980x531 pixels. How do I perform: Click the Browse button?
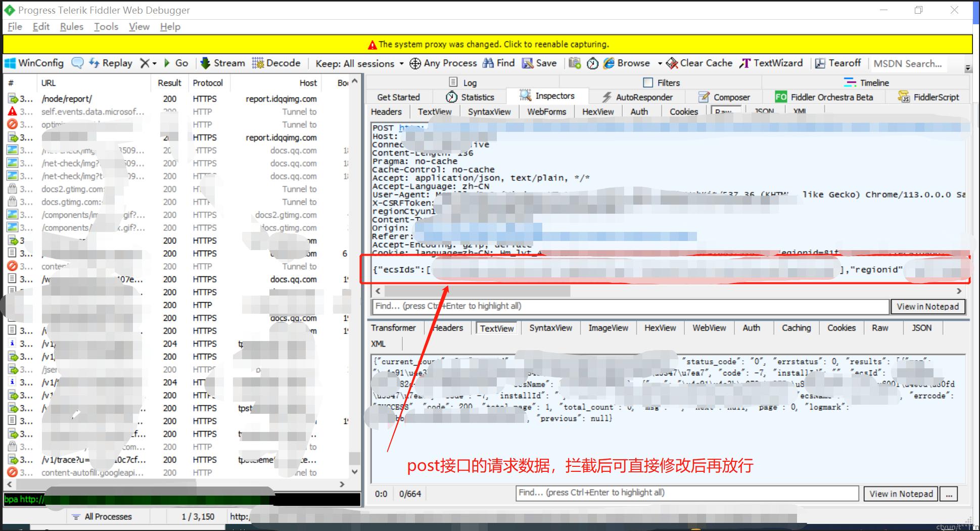tap(627, 63)
